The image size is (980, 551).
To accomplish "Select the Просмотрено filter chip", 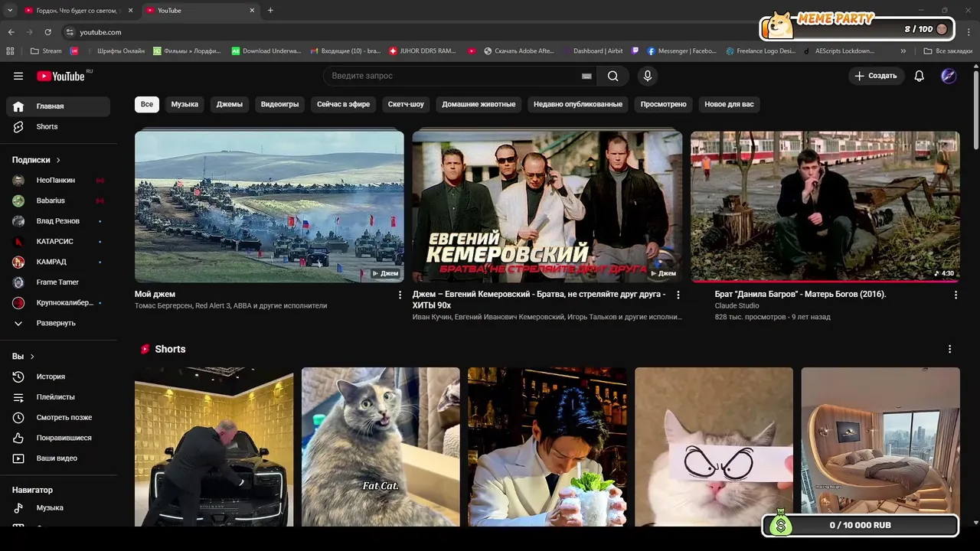I will (x=664, y=104).
